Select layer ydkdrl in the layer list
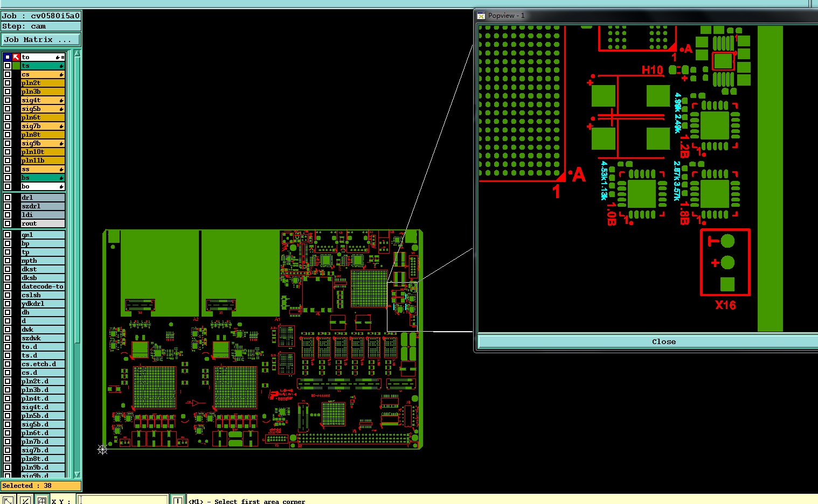 43,304
